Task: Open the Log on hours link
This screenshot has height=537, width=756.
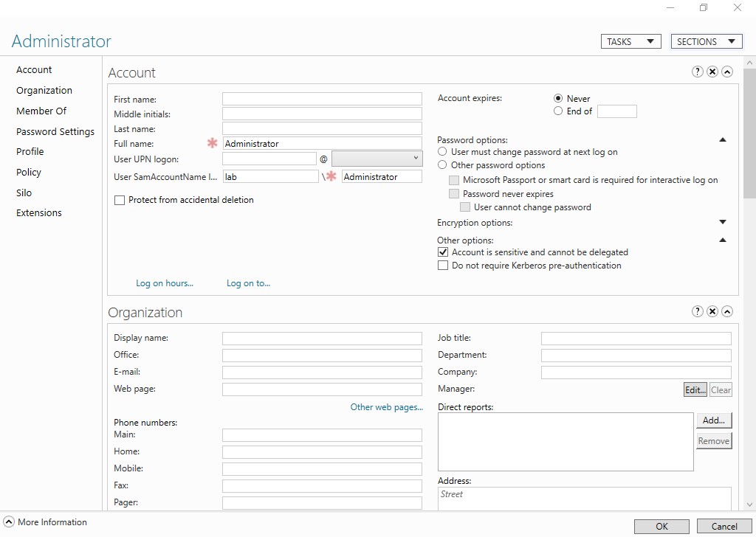Action: click(x=165, y=283)
